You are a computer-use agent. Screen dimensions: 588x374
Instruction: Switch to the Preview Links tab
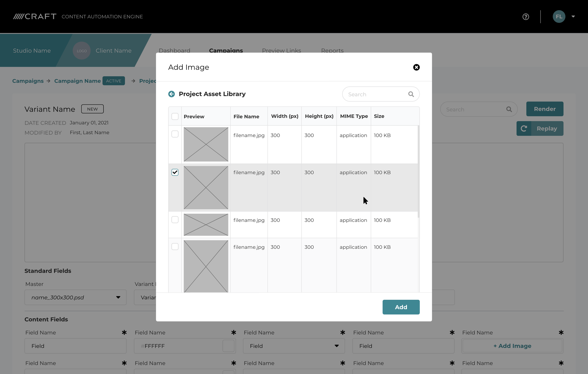281,51
